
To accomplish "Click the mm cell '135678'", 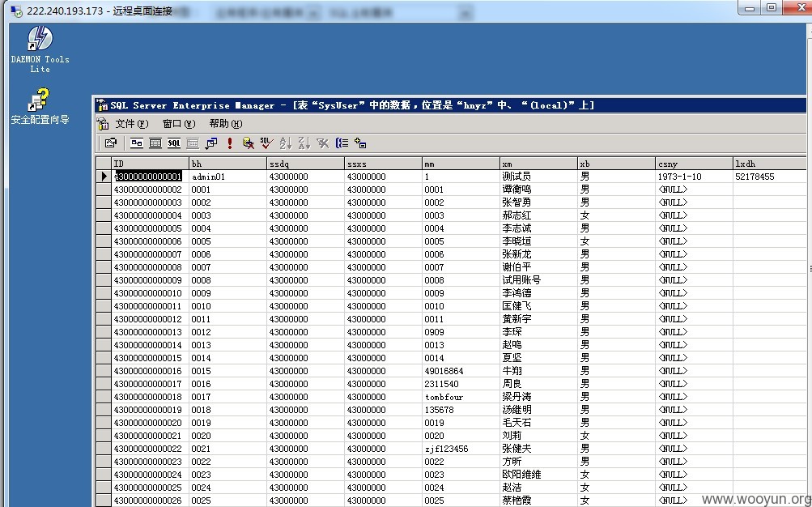I will click(x=461, y=410).
